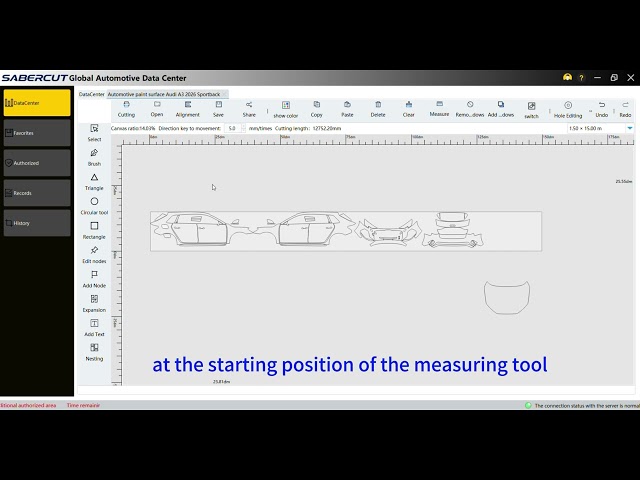Image resolution: width=640 pixels, height=480 pixels.
Task: Open the Records sidebar section
Action: [37, 193]
